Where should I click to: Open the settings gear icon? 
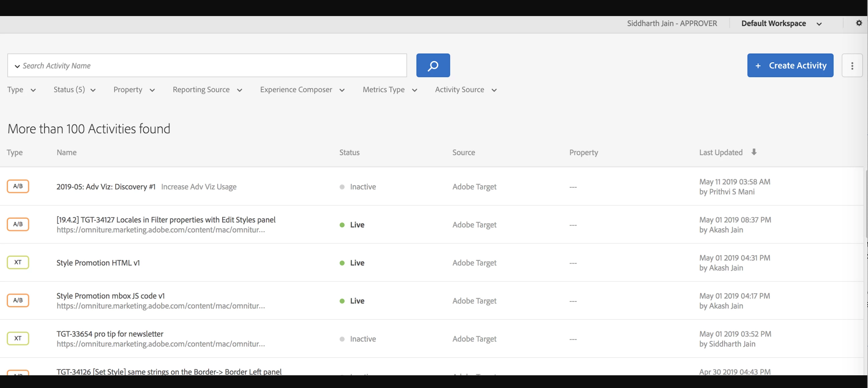(x=859, y=23)
